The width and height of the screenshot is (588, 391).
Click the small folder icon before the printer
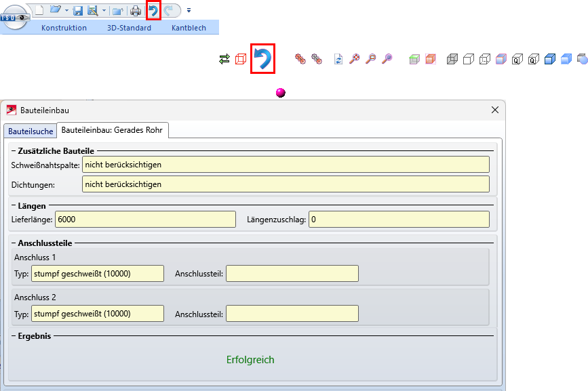118,11
